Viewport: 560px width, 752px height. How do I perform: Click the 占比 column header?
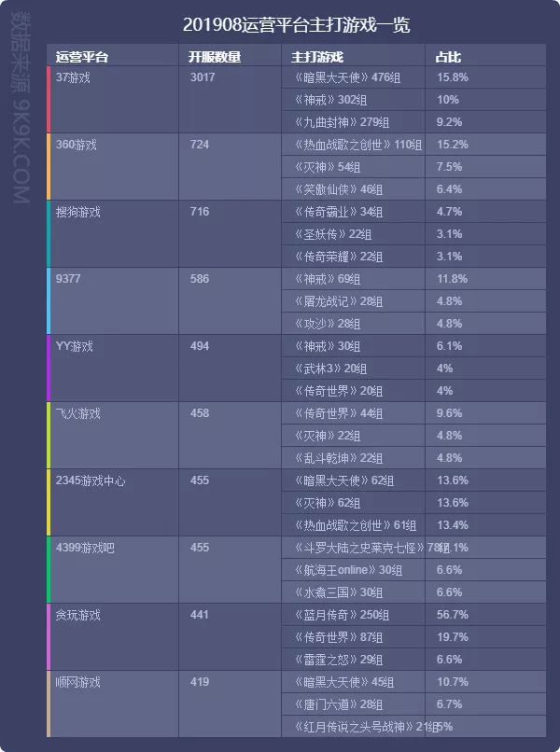tap(448, 57)
